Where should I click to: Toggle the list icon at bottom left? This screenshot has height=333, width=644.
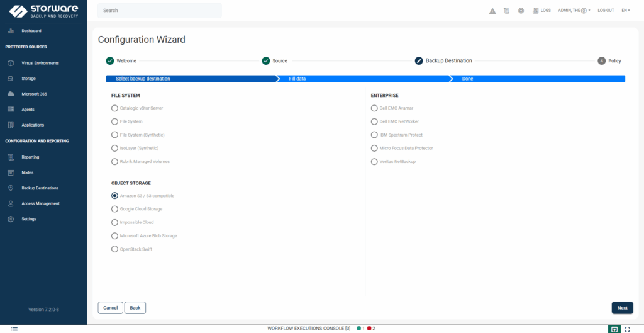pyautogui.click(x=14, y=329)
